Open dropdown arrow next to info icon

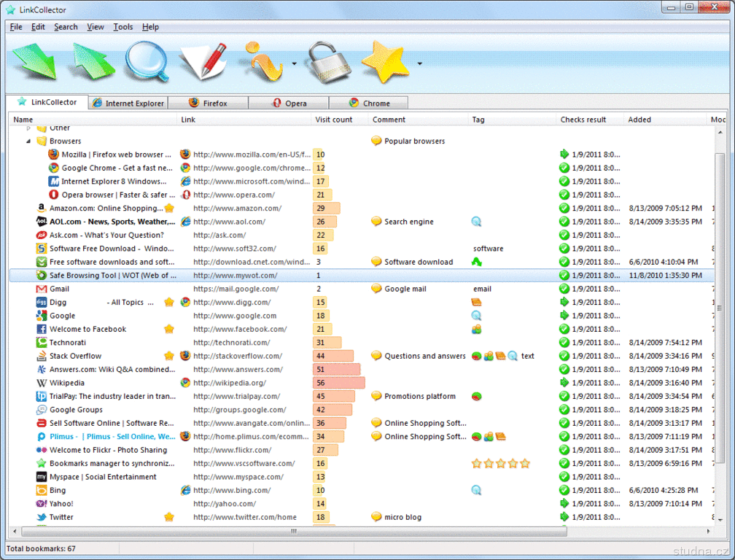(295, 64)
